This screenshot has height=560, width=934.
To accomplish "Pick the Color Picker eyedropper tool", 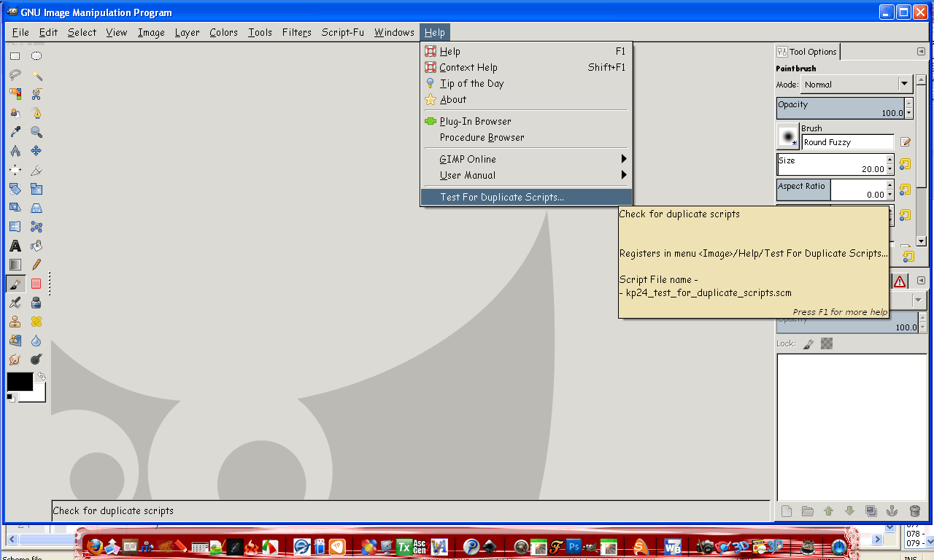I will tap(15, 132).
